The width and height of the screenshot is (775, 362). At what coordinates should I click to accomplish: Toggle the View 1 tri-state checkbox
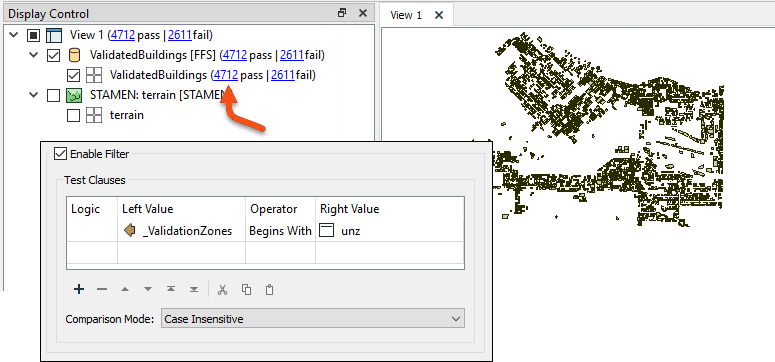33,35
